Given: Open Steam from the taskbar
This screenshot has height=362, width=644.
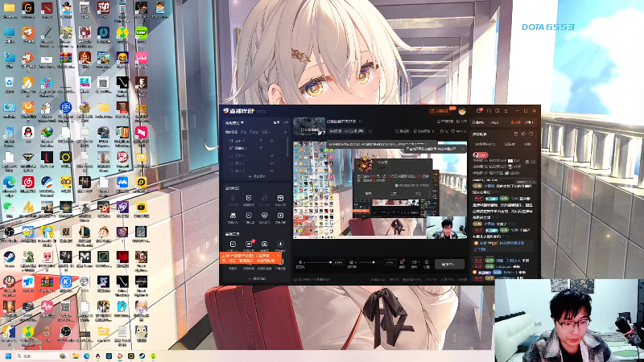Looking at the screenshot, I should (x=142, y=356).
